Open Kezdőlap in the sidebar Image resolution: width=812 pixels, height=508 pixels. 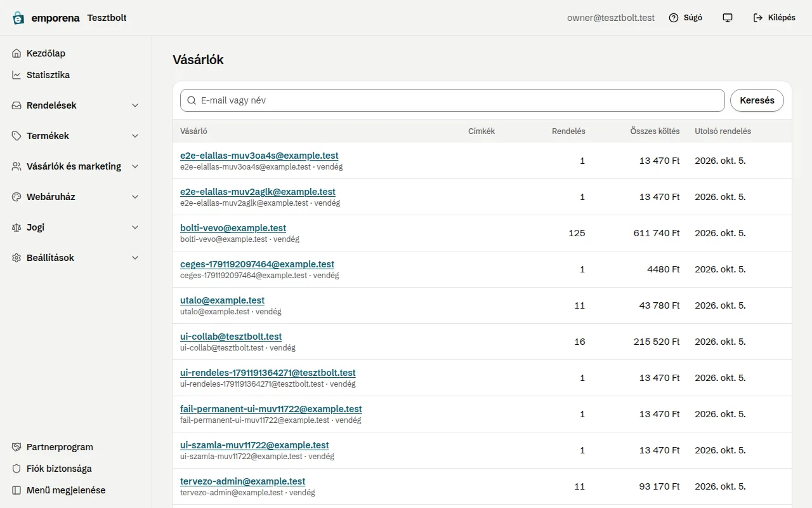(76, 53)
